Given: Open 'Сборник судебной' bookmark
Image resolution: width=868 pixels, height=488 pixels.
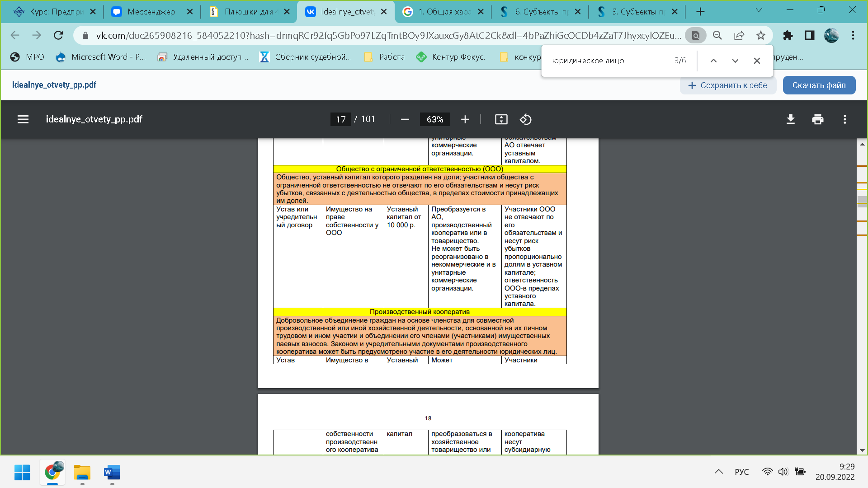Looking at the screenshot, I should point(306,57).
